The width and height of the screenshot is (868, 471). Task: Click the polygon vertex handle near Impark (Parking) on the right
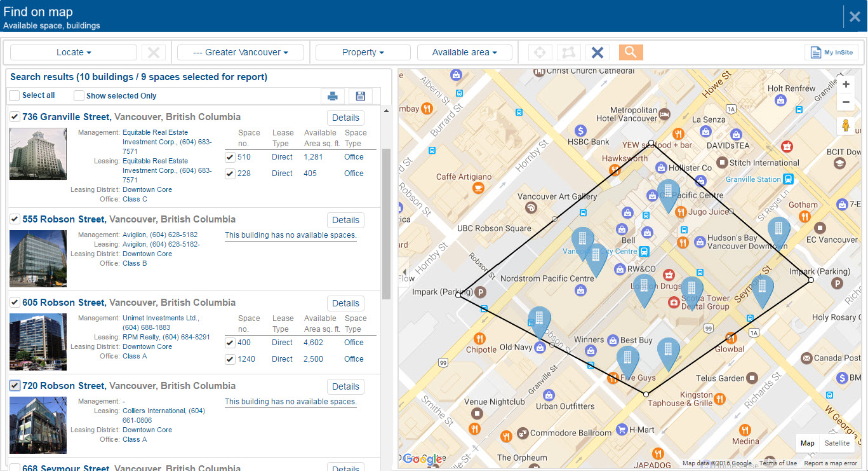click(x=811, y=280)
